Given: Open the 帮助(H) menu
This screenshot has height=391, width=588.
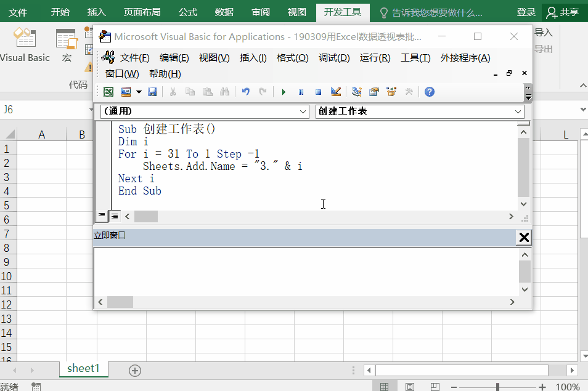Looking at the screenshot, I should click(165, 74).
